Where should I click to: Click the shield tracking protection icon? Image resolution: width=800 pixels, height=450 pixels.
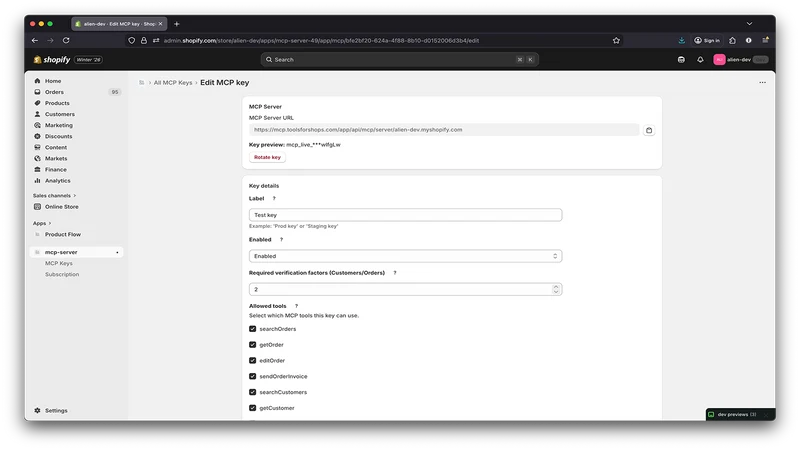(132, 40)
